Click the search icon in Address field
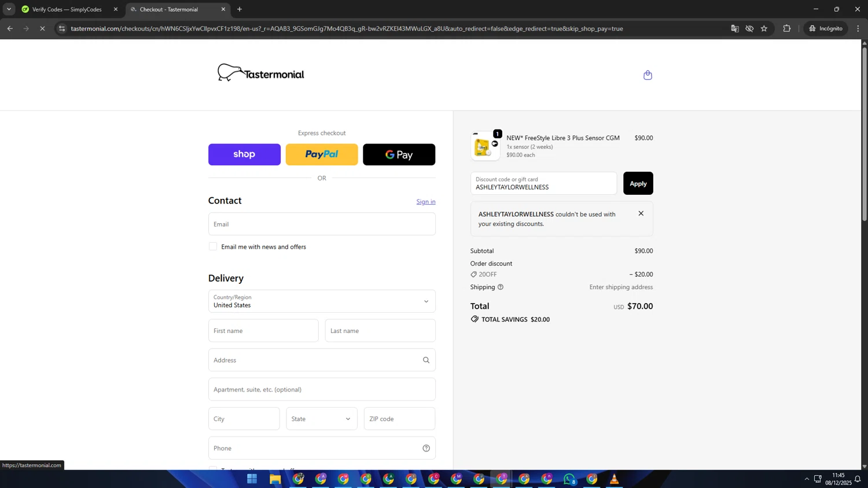This screenshot has width=868, height=488. [426, 360]
